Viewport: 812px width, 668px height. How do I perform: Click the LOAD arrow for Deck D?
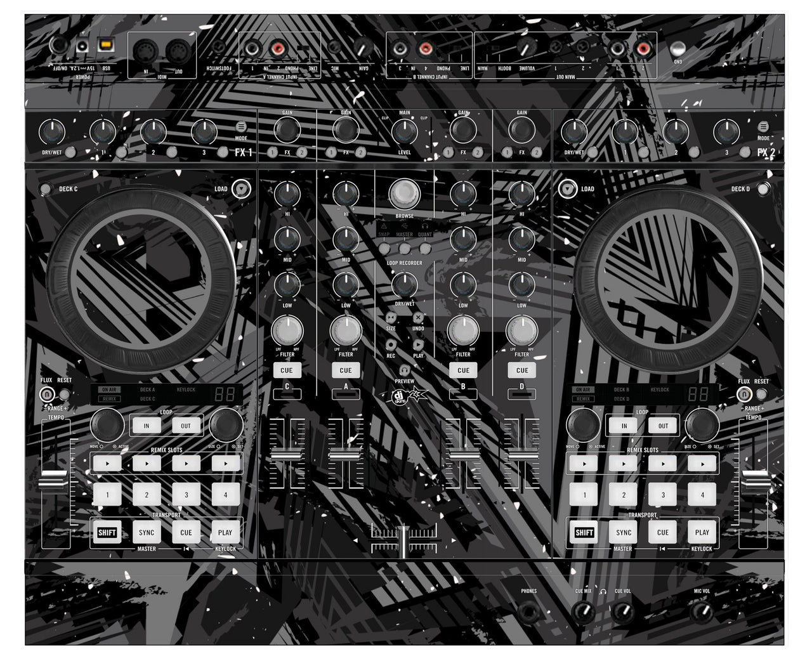click(566, 188)
